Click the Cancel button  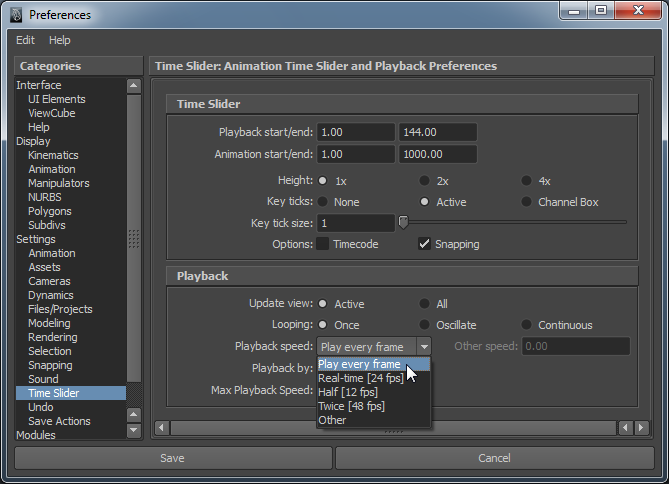494,458
